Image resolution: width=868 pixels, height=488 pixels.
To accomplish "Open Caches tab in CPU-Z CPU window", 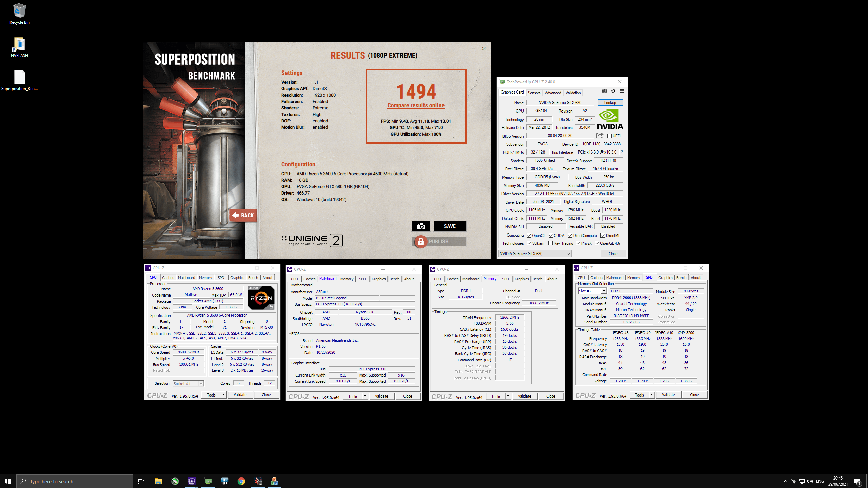I will tap(168, 277).
